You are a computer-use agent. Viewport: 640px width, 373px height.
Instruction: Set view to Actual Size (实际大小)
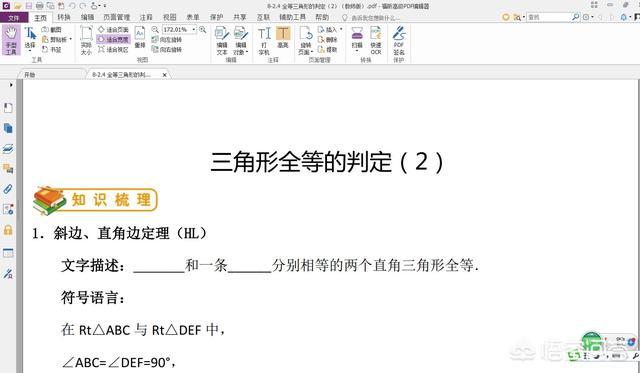86,40
